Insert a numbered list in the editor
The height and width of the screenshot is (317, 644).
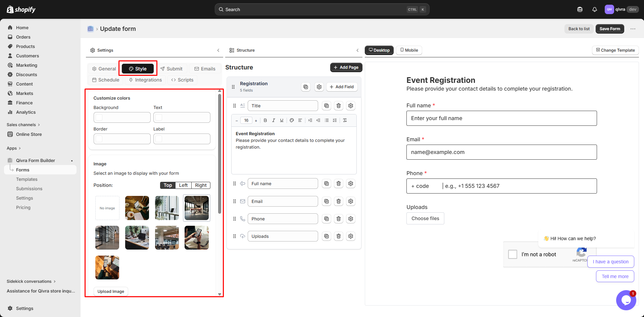tap(335, 120)
